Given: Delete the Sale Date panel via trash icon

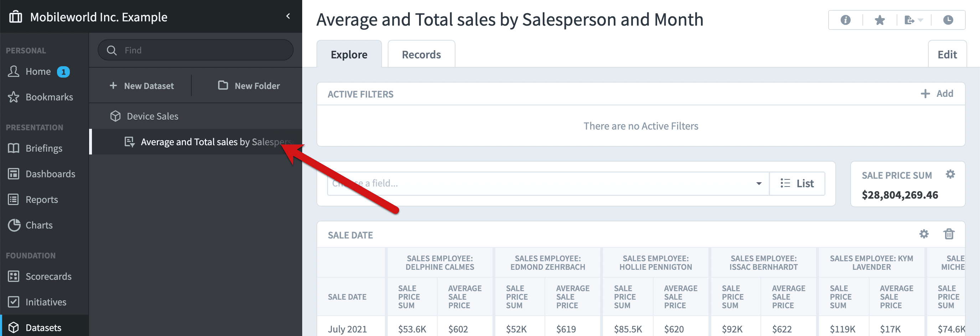Looking at the screenshot, I should coord(949,234).
